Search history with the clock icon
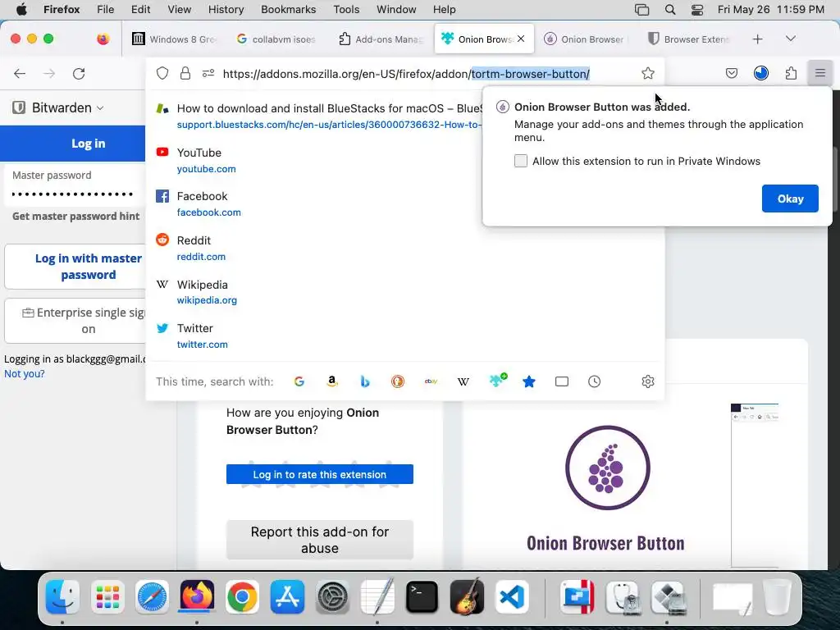 pos(594,381)
